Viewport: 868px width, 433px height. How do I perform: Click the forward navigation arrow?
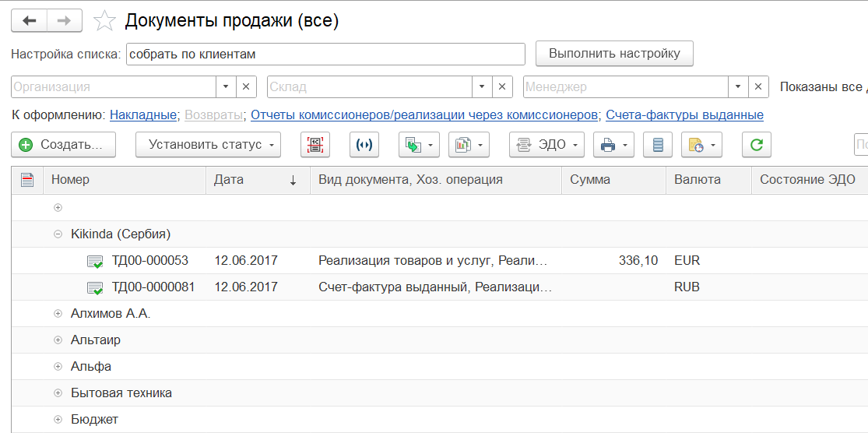click(65, 21)
